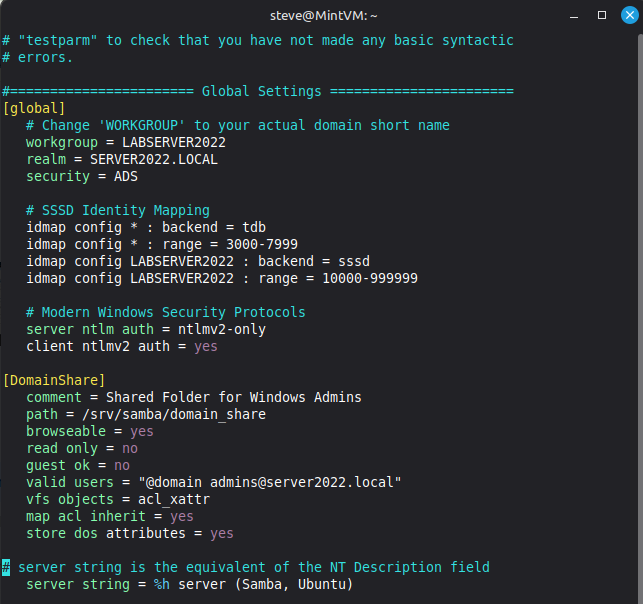The height and width of the screenshot is (604, 643).
Task: Click the path /srv/samba/domain_share
Action: point(170,414)
